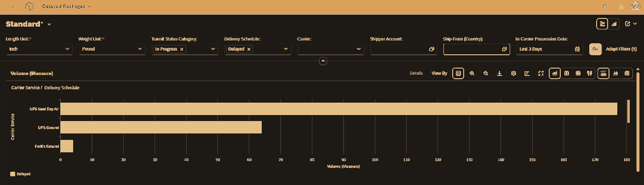Open the Weight Unit dropdown

pos(140,49)
